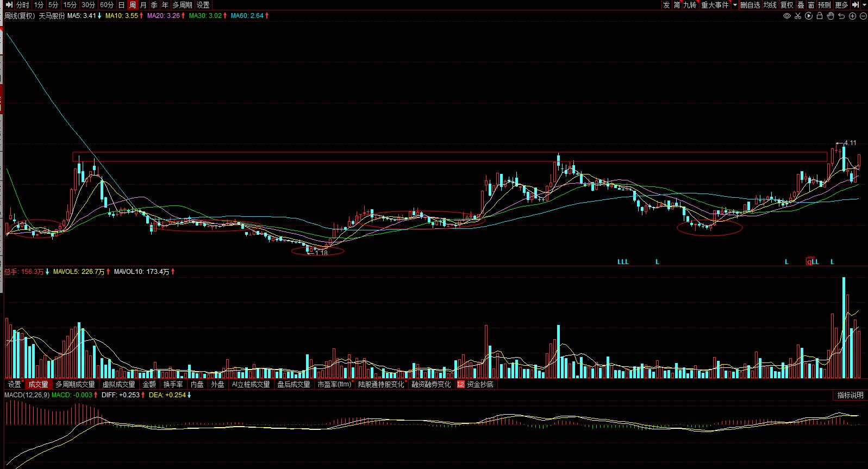Image resolution: width=868 pixels, height=469 pixels.
Task: Toggle the padlock lock icon
Action: pos(820,16)
